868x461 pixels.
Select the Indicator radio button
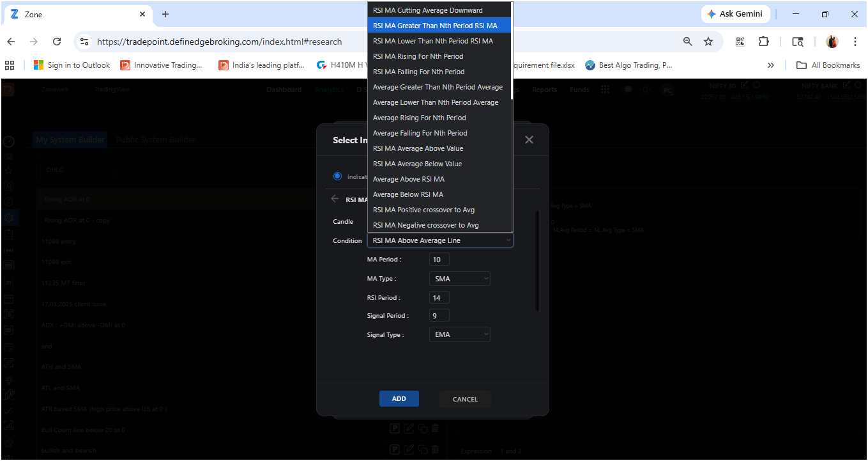pos(337,176)
